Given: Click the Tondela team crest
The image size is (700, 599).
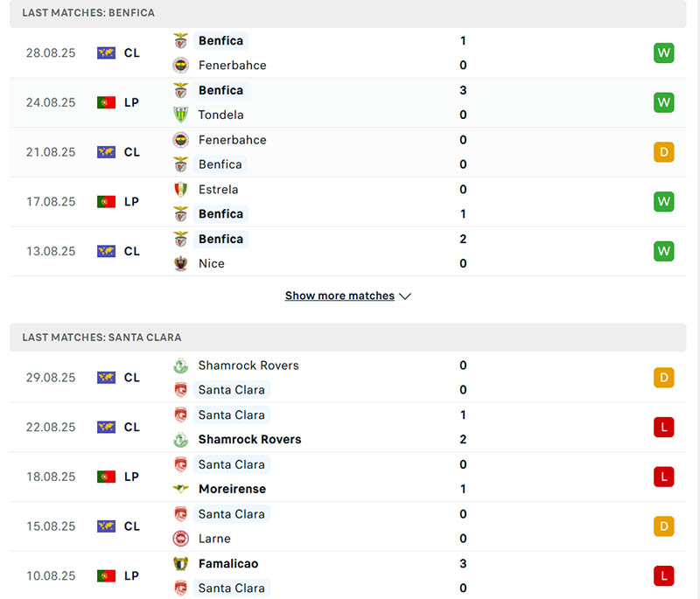Looking at the screenshot, I should 181,115.
